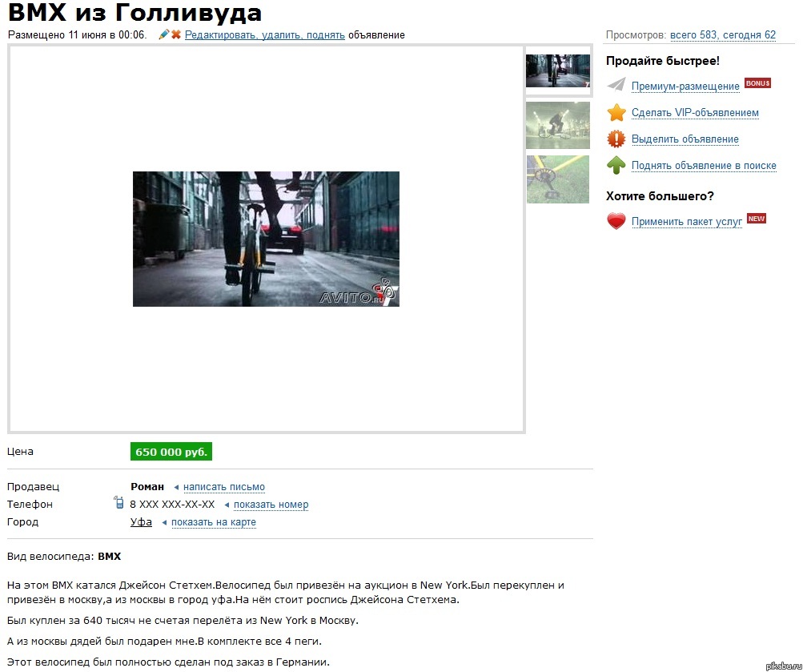The image size is (803, 672).
Task: Open the 'Выделить объявление' link
Action: [x=685, y=139]
